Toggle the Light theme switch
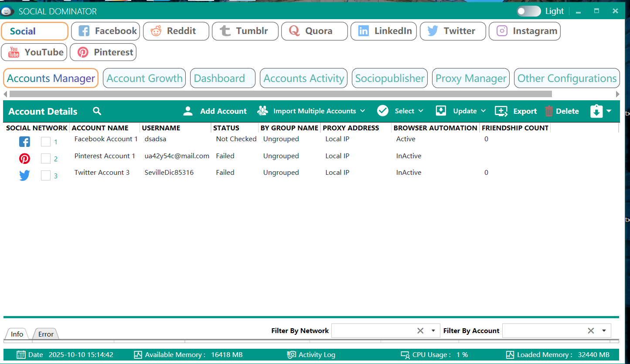630x364 pixels. point(528,11)
